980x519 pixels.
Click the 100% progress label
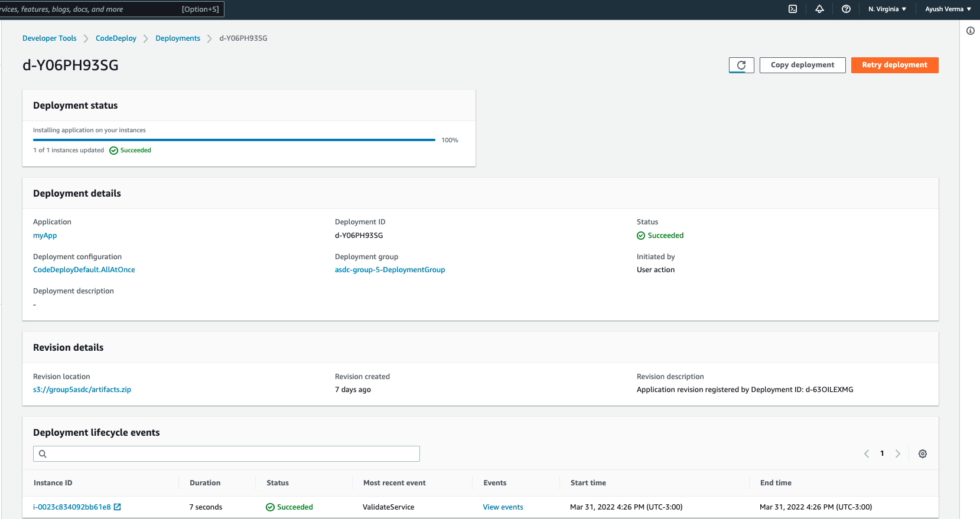[450, 141]
